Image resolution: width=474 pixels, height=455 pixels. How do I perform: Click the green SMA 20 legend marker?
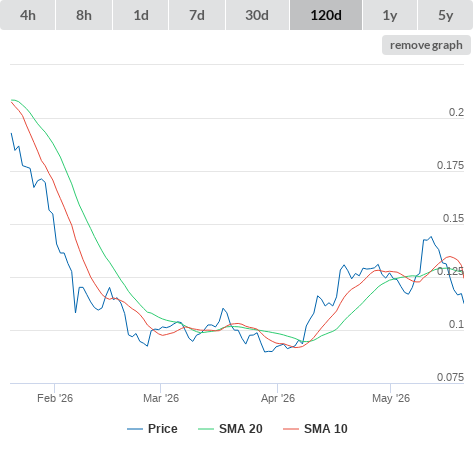206,429
